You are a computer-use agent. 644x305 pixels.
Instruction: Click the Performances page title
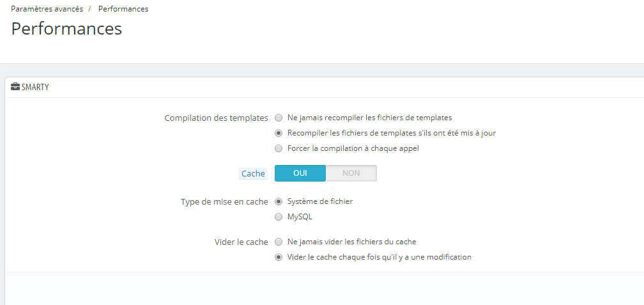point(66,29)
